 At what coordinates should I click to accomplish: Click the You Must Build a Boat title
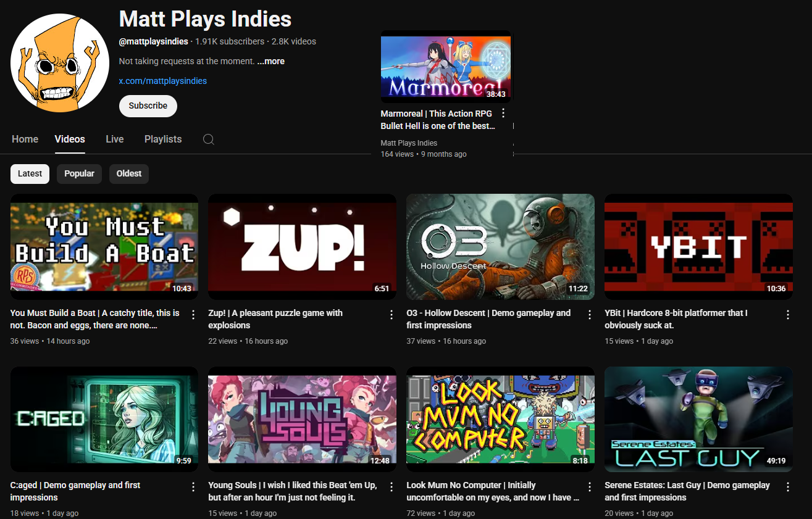point(95,319)
